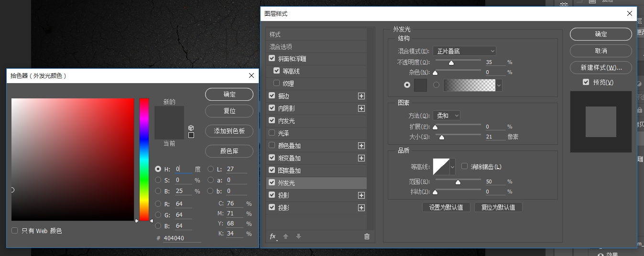Select the solid color glow radio button
Image resolution: width=644 pixels, height=256 pixels.
[x=407, y=85]
